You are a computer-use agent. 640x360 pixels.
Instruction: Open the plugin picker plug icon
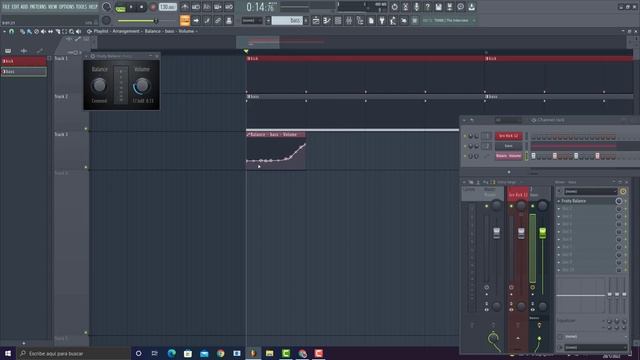tap(382, 20)
